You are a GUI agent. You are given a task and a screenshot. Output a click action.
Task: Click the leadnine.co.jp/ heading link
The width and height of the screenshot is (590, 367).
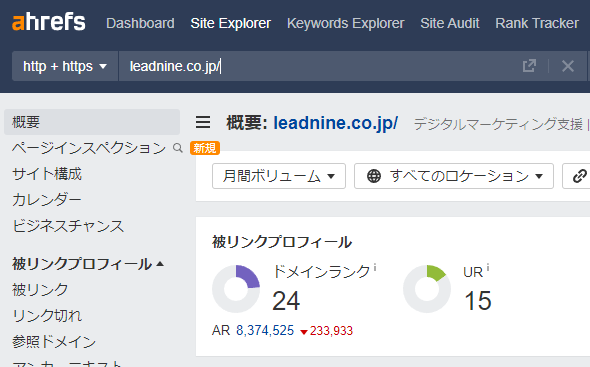click(x=335, y=123)
